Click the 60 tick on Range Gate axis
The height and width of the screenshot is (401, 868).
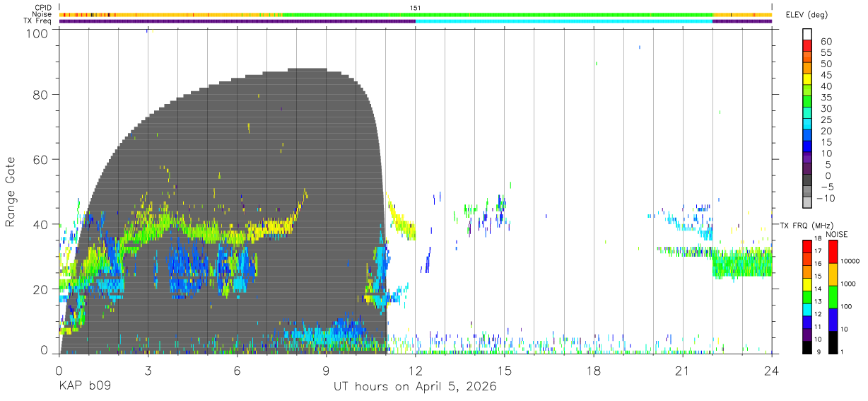point(42,159)
